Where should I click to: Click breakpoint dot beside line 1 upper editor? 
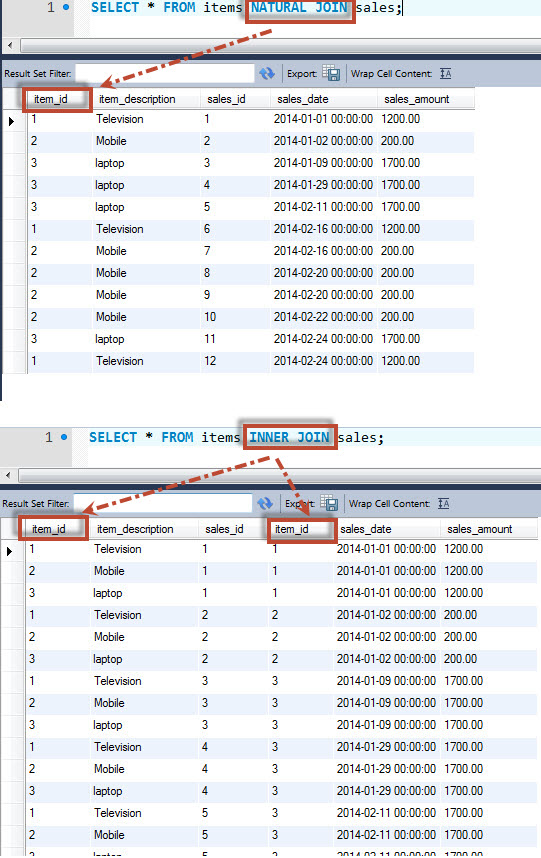click(x=66, y=7)
